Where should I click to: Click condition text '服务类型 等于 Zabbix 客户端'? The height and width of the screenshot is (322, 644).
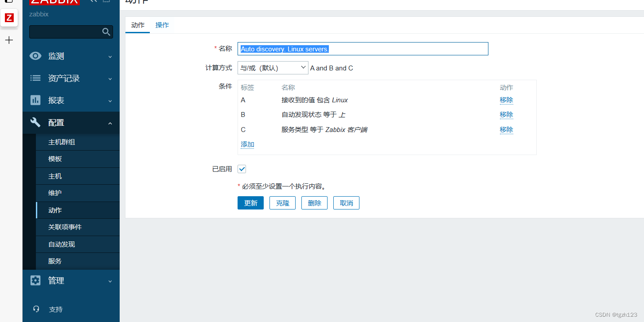pyautogui.click(x=324, y=130)
